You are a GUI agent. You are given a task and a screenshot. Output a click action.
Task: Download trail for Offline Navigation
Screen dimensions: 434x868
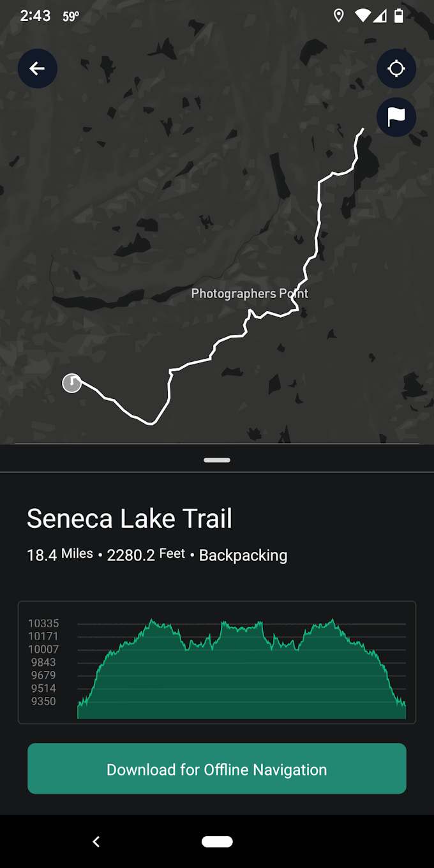pos(217,768)
